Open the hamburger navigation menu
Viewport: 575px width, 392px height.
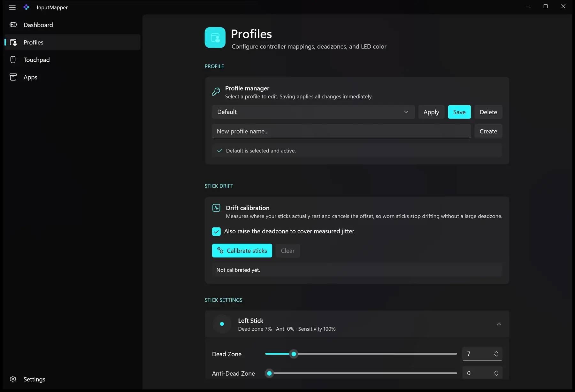coord(12,7)
